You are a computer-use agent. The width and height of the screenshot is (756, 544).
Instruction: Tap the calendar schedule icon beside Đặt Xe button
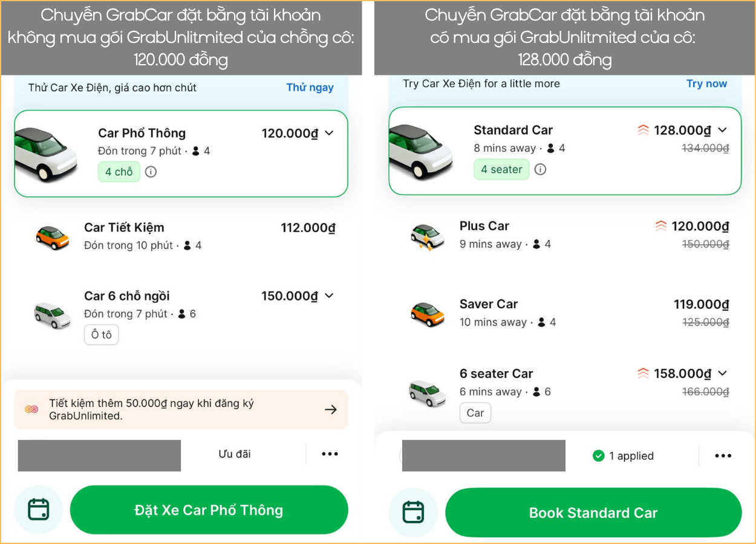point(39,510)
